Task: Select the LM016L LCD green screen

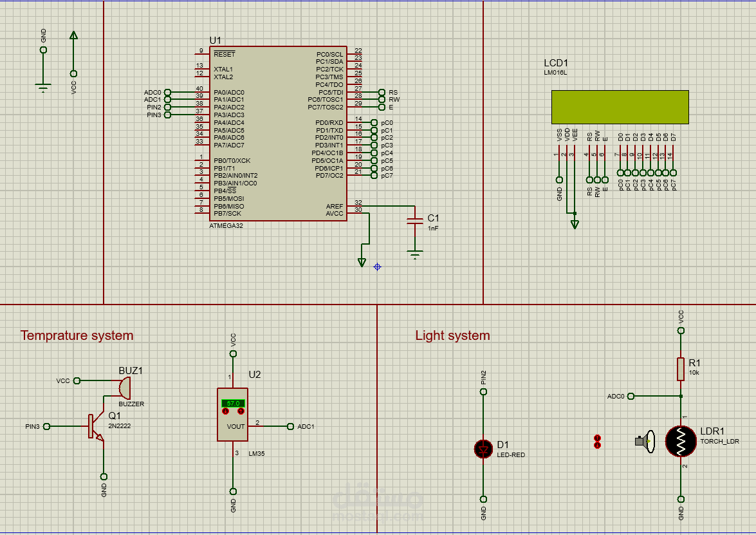Action: (x=620, y=107)
